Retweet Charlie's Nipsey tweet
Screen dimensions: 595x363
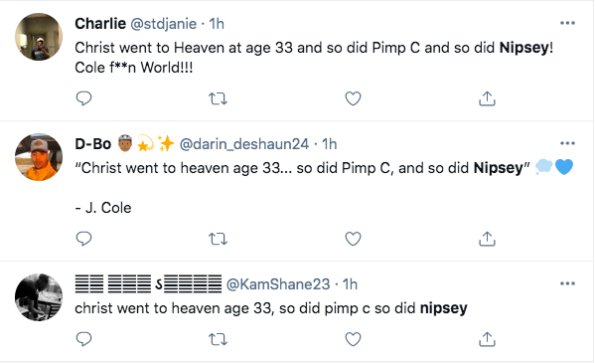(x=218, y=99)
